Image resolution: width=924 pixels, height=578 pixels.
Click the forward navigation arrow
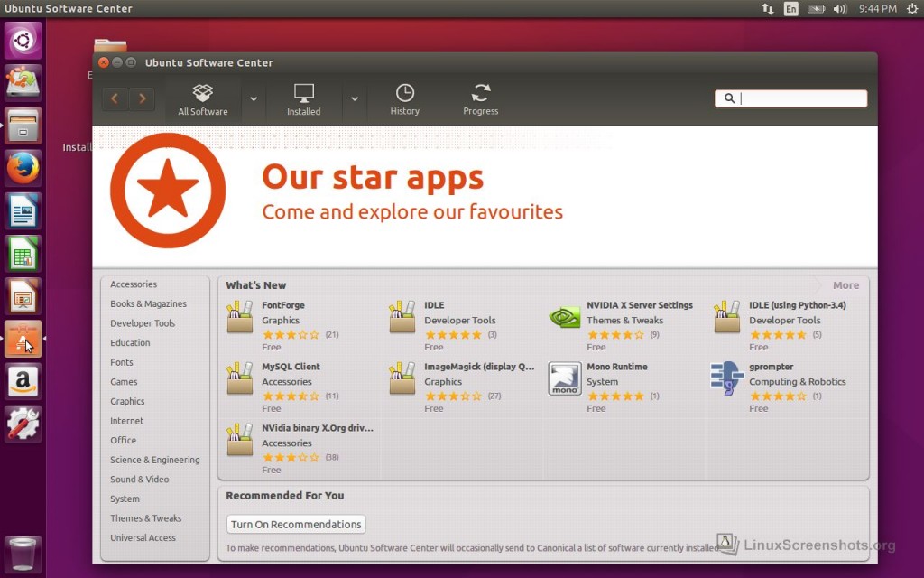(x=142, y=98)
